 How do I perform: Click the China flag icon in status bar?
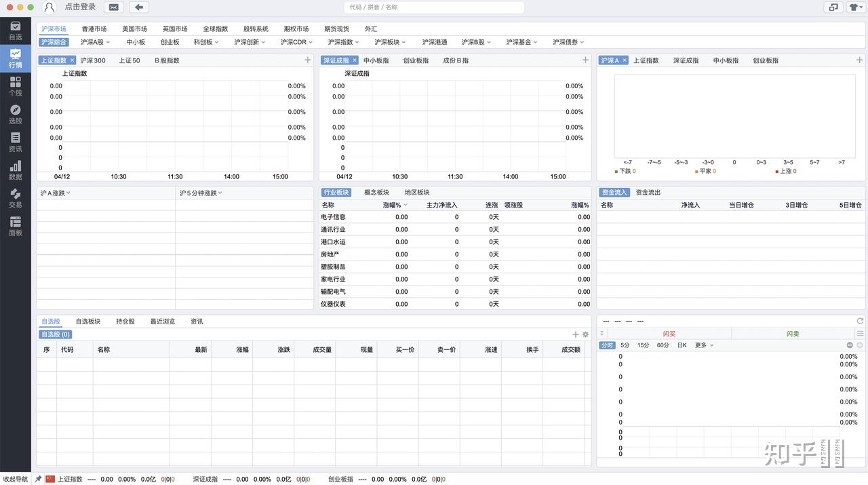point(50,479)
